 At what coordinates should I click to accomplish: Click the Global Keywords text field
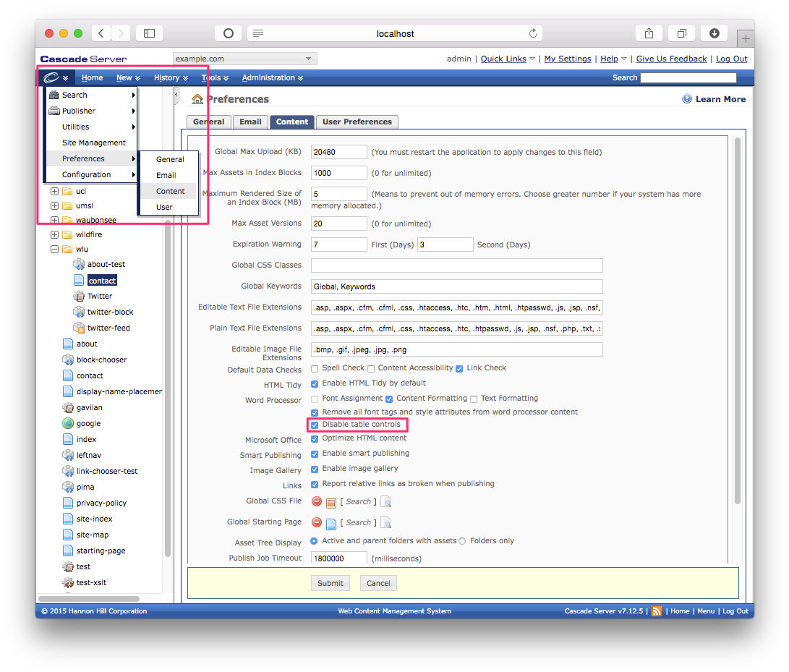(457, 286)
